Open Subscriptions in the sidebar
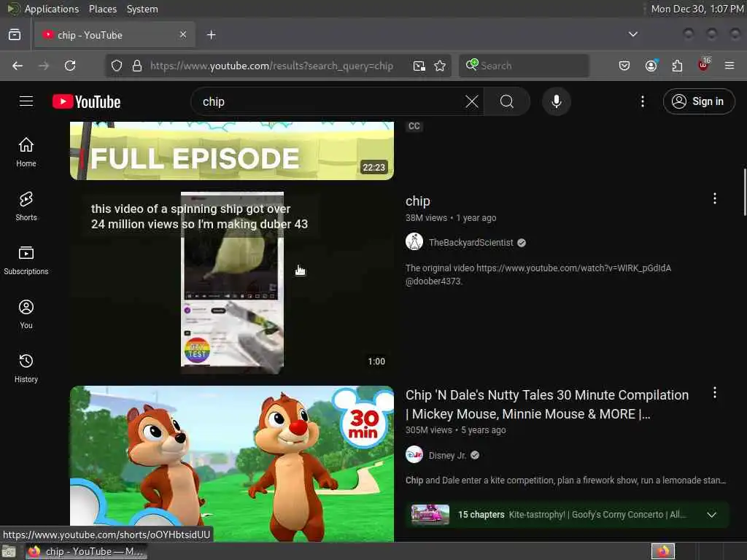The image size is (747, 560). pyautogui.click(x=26, y=260)
